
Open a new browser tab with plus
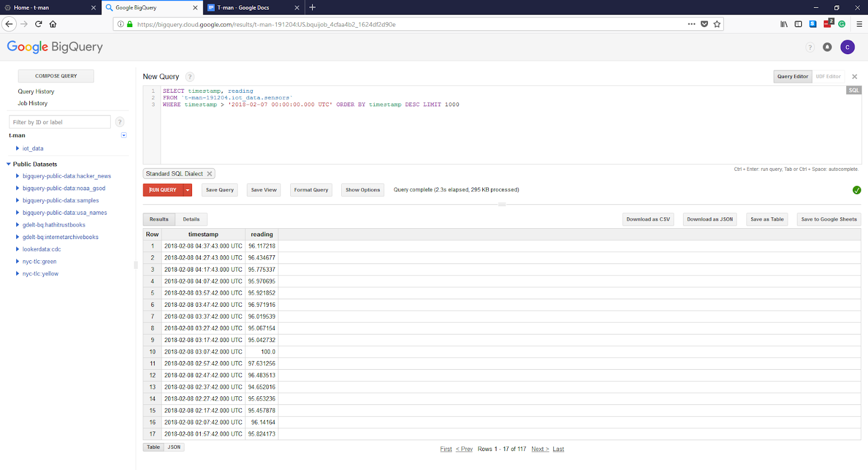pos(312,8)
